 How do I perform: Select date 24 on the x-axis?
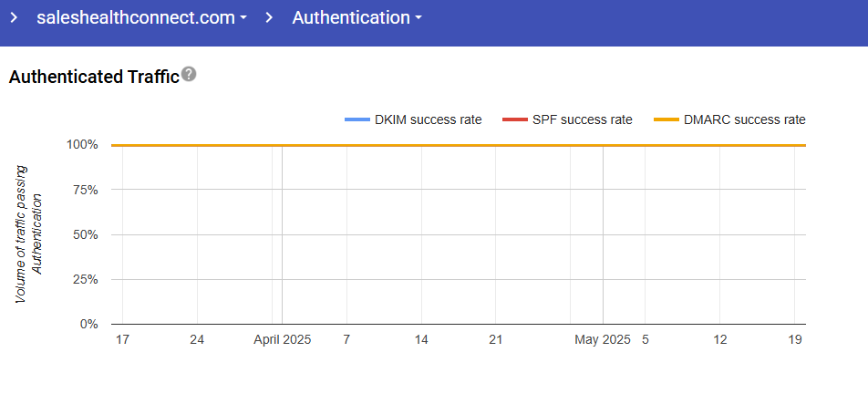(x=197, y=339)
